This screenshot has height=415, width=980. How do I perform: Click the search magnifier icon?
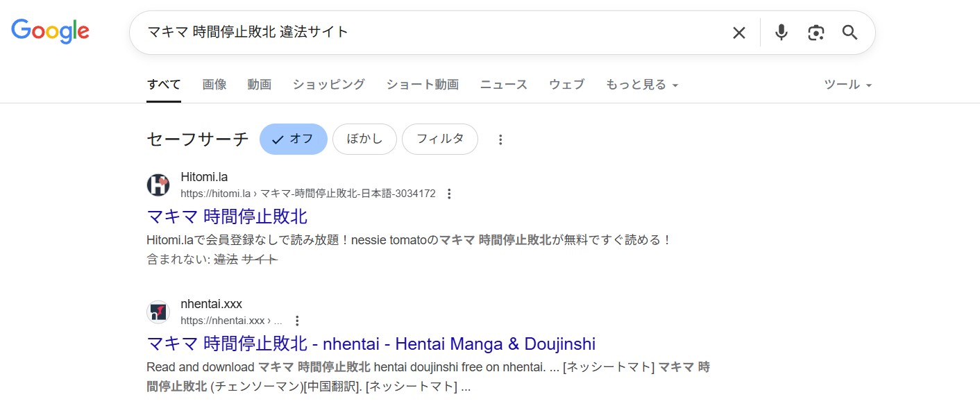click(x=850, y=32)
